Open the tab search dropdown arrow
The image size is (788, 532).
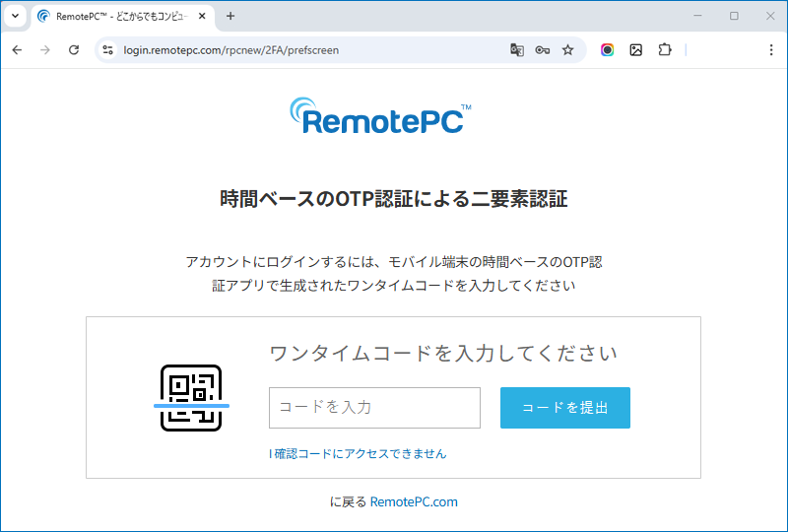click(15, 16)
